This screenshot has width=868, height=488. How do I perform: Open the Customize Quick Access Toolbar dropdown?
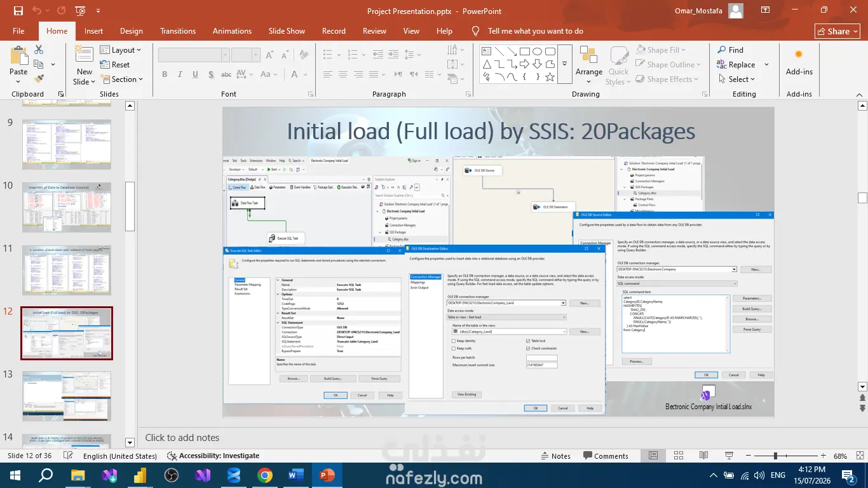pyautogui.click(x=98, y=11)
